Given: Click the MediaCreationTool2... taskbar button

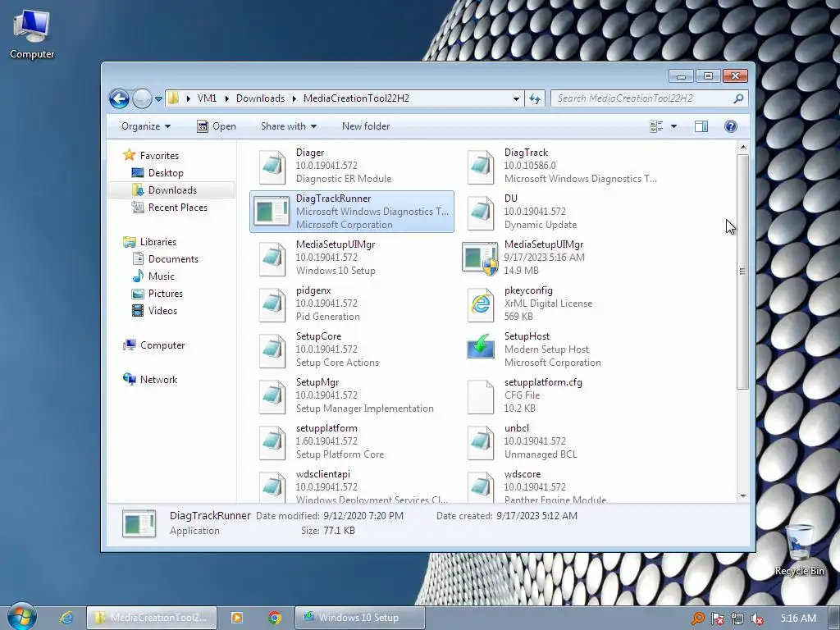Looking at the screenshot, I should point(152,618).
